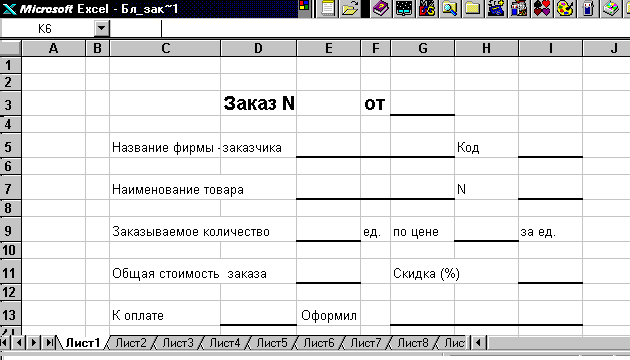Click the "Код" label cell
This screenshot has height=360, width=630.
[x=487, y=145]
